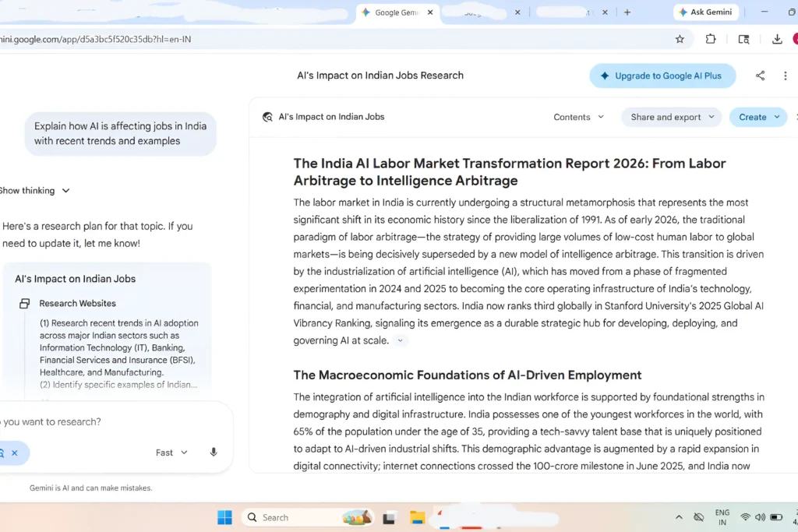The image size is (798, 532).
Task: Expand the Create dropdown arrow
Action: 775,116
